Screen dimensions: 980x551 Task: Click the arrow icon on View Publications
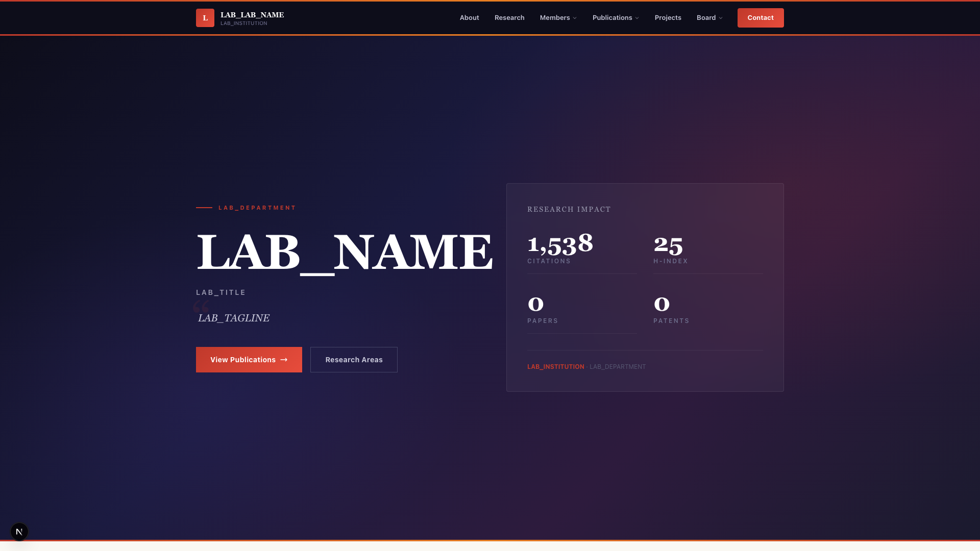click(284, 360)
